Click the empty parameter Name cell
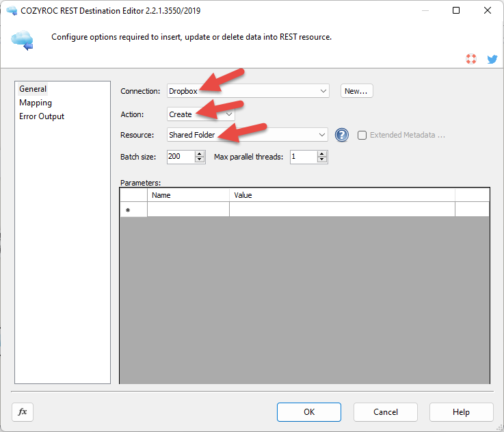The height and width of the screenshot is (432, 504). 188,209
